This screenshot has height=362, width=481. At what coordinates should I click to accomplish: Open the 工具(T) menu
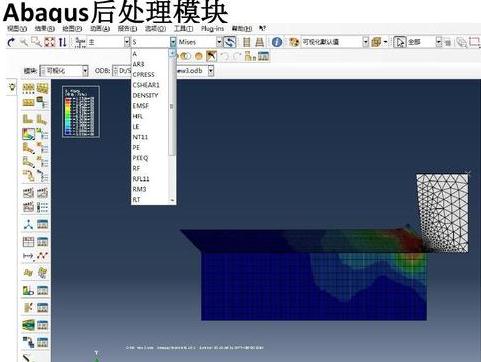pyautogui.click(x=183, y=29)
